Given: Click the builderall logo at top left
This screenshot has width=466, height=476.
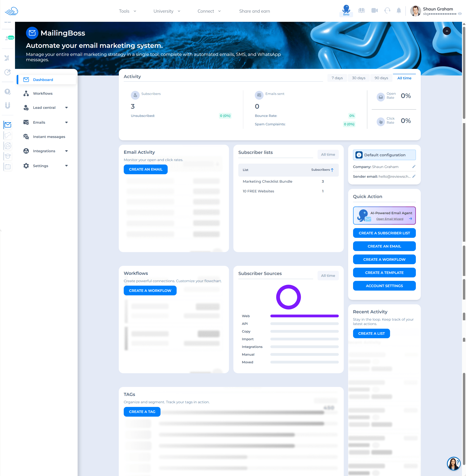Looking at the screenshot, I should pos(11,11).
